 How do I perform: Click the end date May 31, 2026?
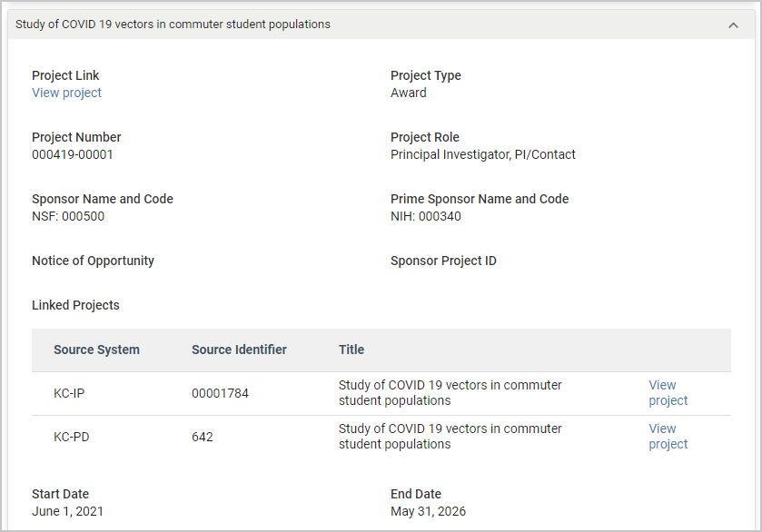(428, 511)
